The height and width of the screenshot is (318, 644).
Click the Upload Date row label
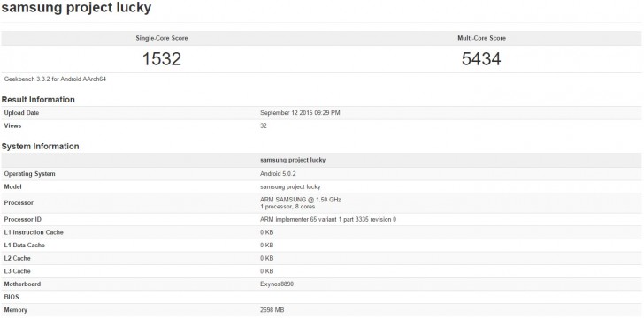click(x=21, y=113)
